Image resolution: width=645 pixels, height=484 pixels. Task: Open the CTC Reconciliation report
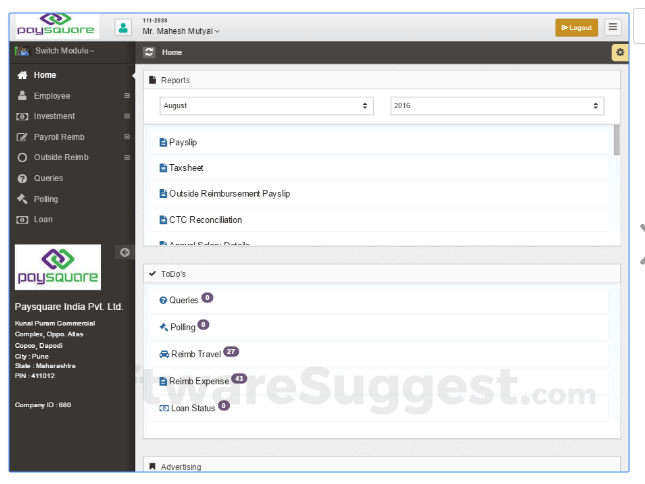click(x=205, y=220)
